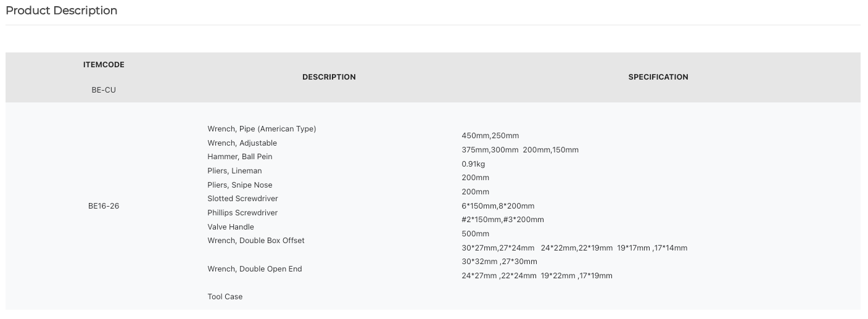The image size is (868, 319).
Task: Select the Hammer, Ball Pein entry
Action: pos(239,157)
